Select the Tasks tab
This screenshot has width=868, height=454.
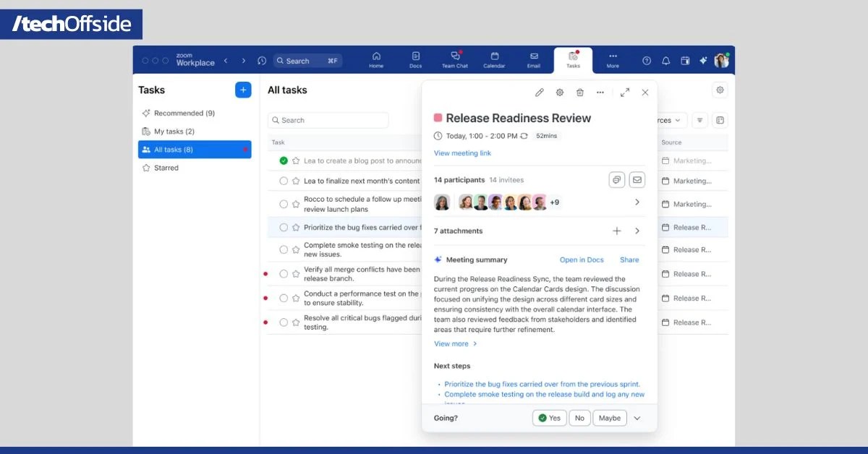573,60
